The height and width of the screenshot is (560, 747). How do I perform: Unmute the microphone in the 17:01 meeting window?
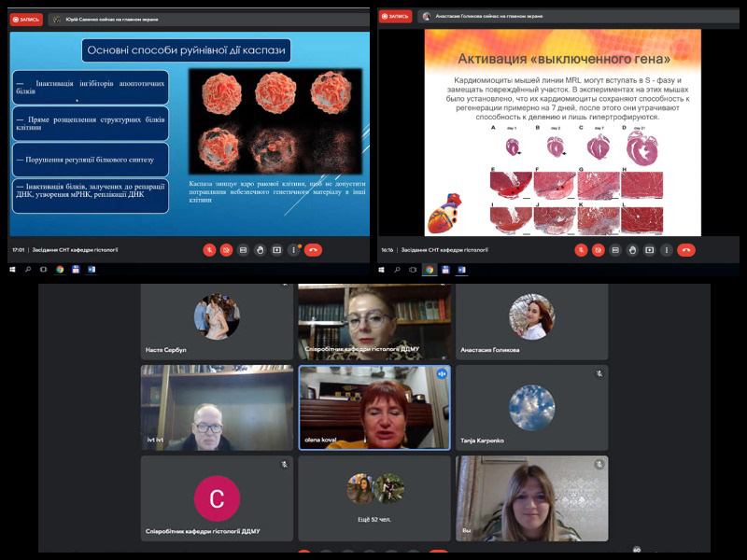(x=210, y=250)
